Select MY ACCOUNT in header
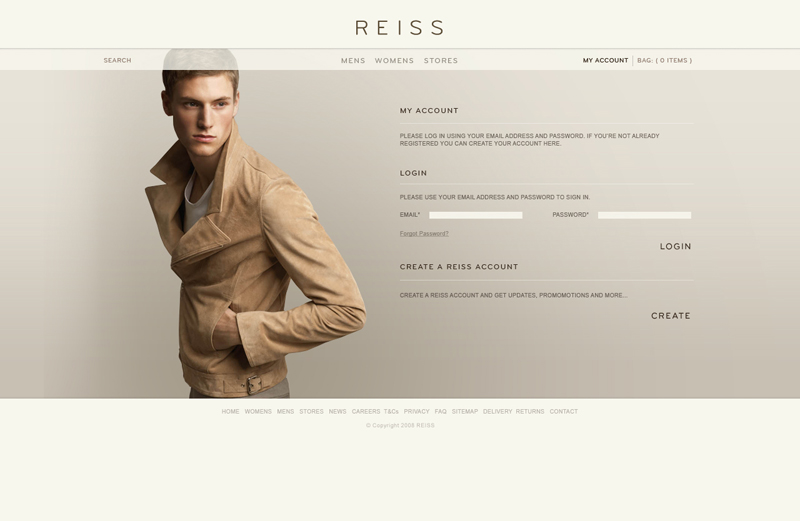Screen dimensions: 800x521 click(605, 60)
